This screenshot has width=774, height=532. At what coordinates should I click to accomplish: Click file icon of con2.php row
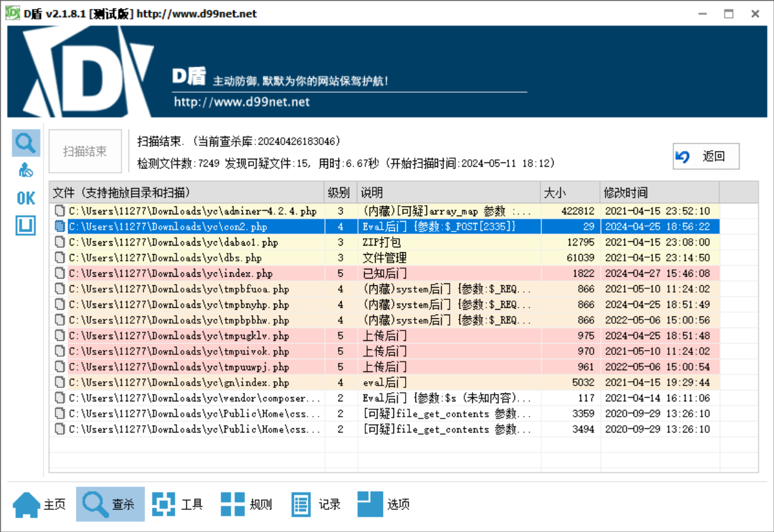(x=60, y=227)
